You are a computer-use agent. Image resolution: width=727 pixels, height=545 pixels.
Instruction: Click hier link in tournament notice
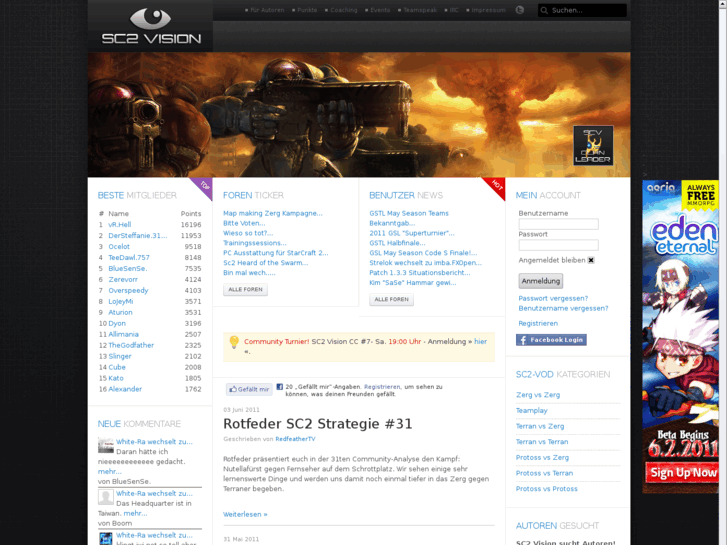(x=480, y=342)
